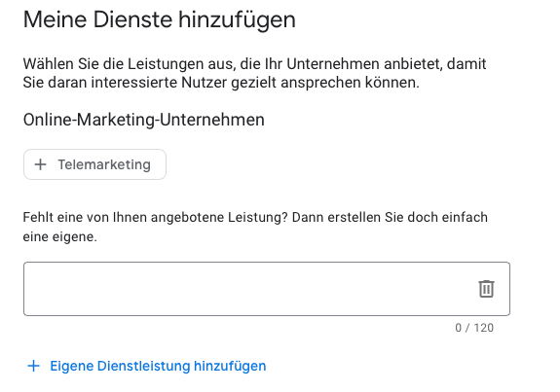Focus the empty custom service text field
Image resolution: width=560 pixels, height=392 pixels.
267,289
